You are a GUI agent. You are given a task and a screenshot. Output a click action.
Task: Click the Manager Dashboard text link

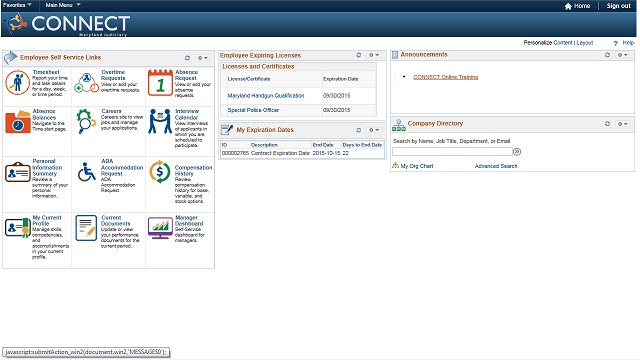[x=189, y=220]
